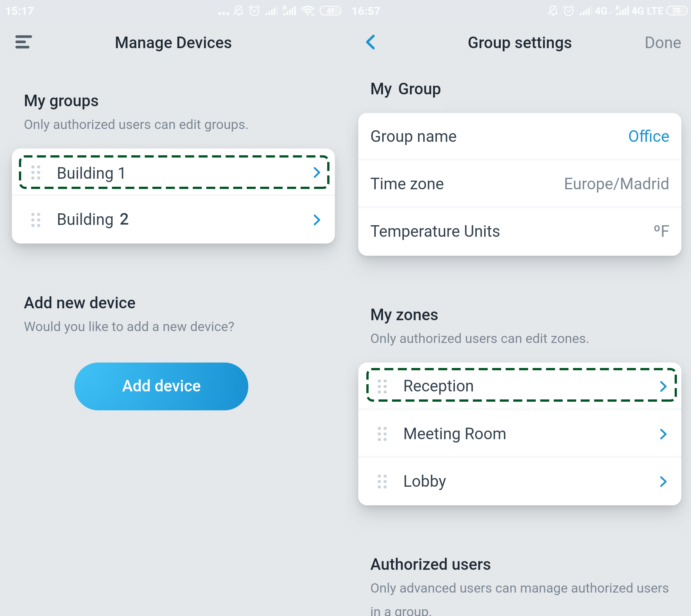691x616 pixels.
Task: Change the Europe/Madrid time zone setting
Action: point(616,184)
